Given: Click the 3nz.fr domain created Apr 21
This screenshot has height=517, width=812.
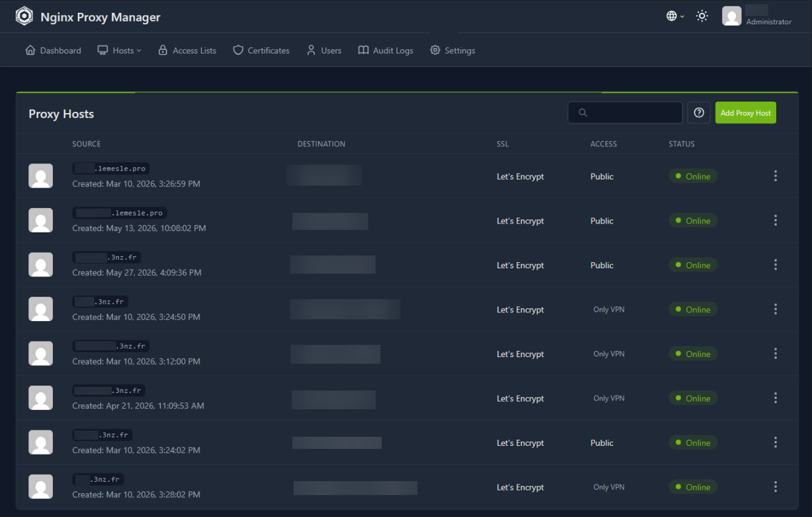Looking at the screenshot, I should point(109,390).
